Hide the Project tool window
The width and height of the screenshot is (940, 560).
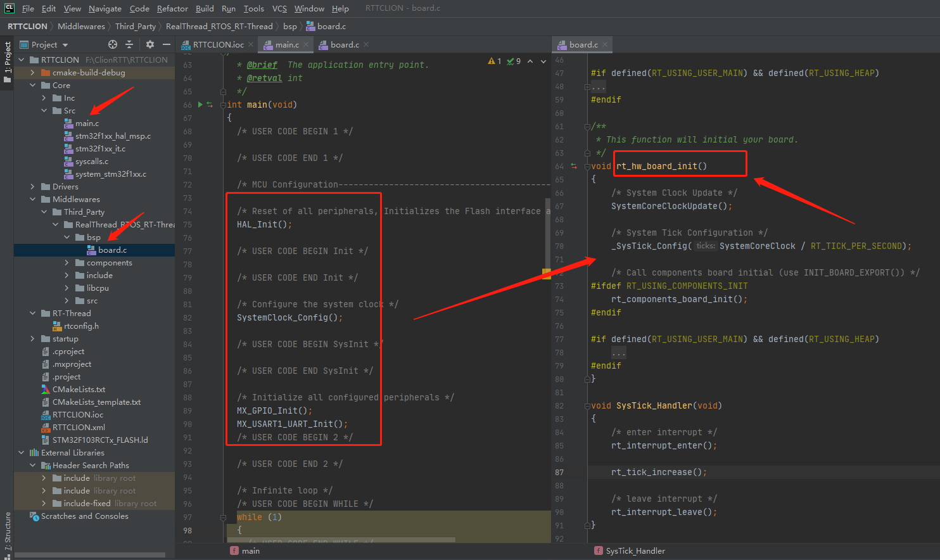pyautogui.click(x=166, y=44)
